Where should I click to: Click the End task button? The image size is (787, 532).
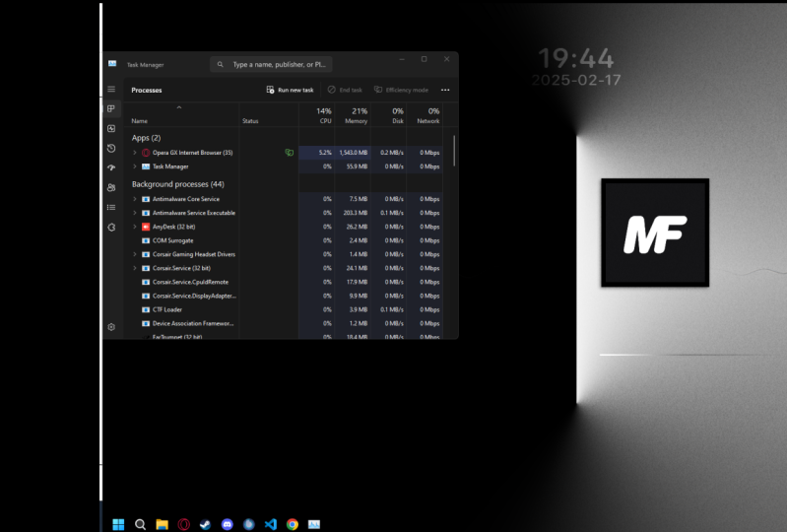point(345,90)
